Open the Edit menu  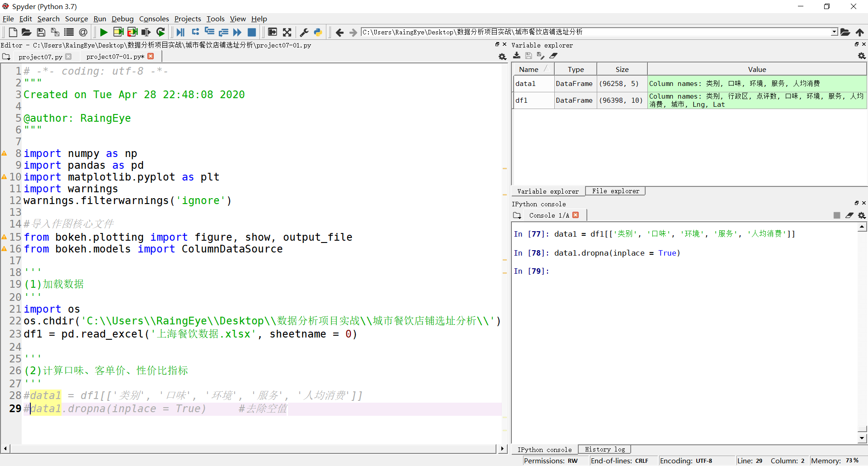pos(25,19)
